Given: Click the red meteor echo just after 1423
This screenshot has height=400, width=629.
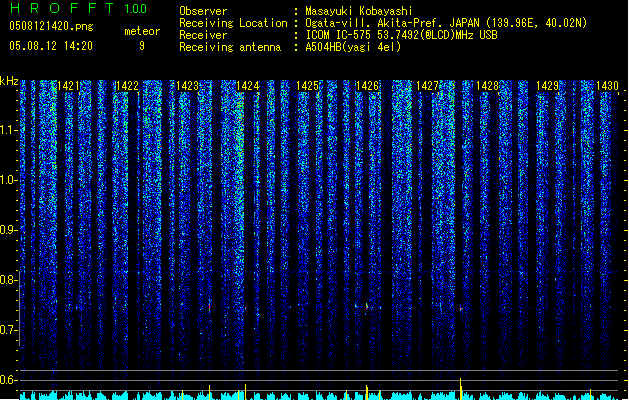Looking at the screenshot, I should point(209,306).
